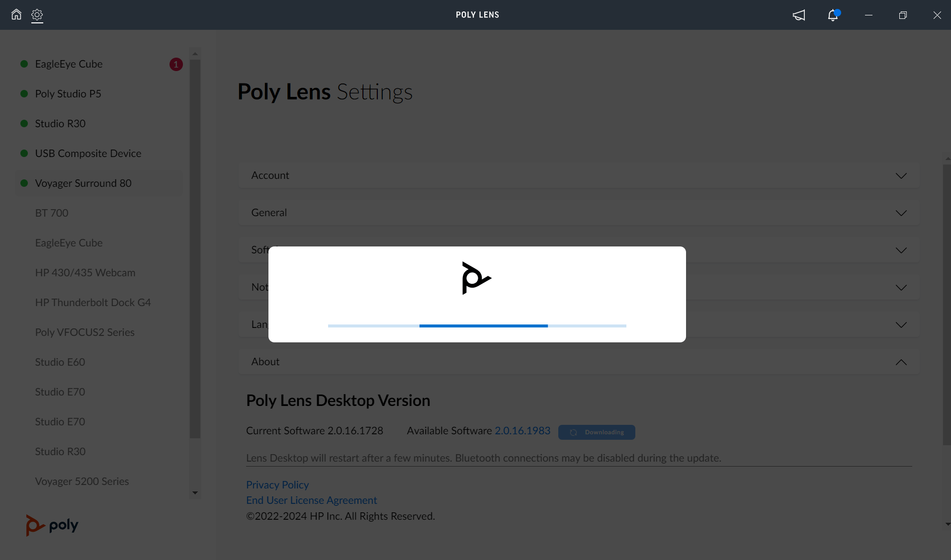Click the restore window icon
The width and height of the screenshot is (951, 560).
pyautogui.click(x=903, y=15)
